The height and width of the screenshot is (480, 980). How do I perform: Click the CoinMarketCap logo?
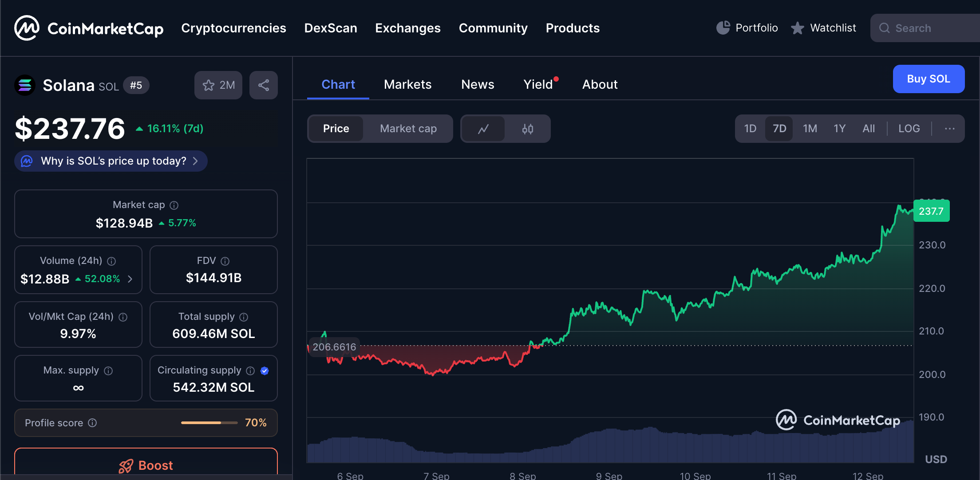(x=89, y=28)
